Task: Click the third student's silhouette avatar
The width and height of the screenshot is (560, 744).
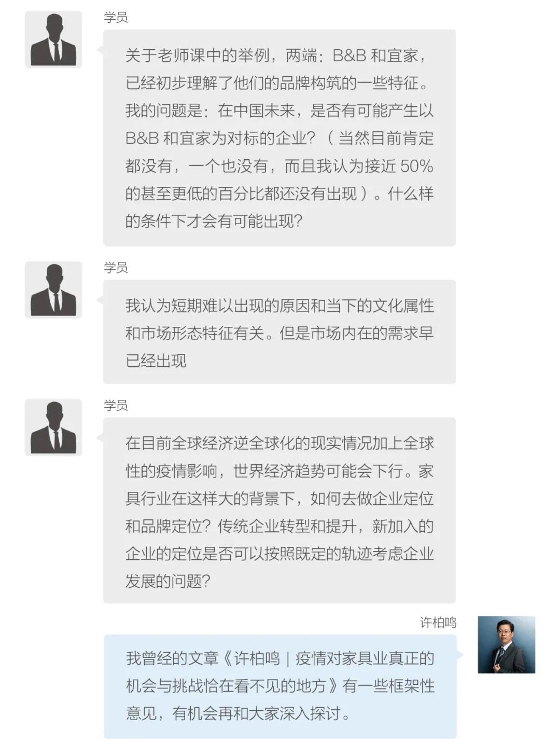Action: (x=53, y=427)
